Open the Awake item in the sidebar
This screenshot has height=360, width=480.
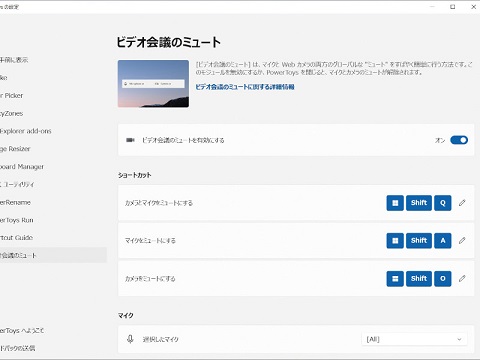coord(4,78)
